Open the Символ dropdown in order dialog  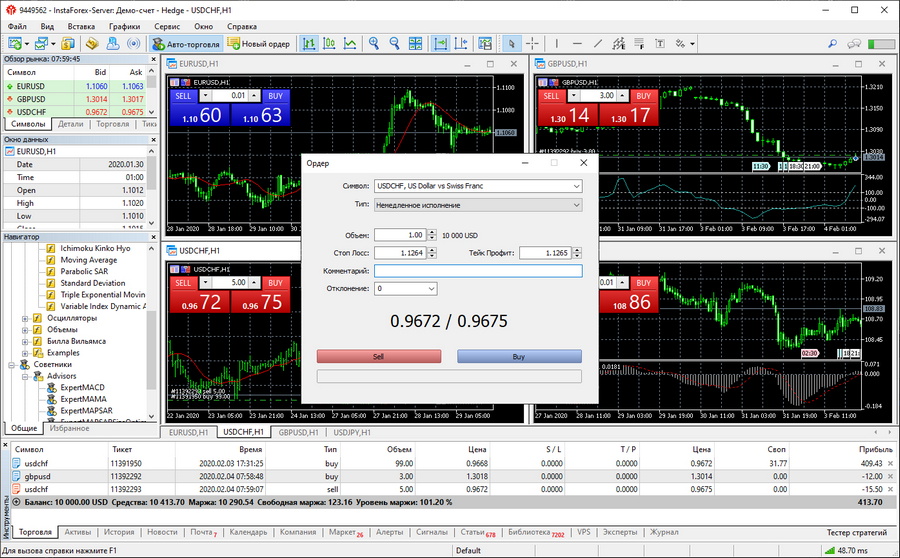pyautogui.click(x=477, y=186)
